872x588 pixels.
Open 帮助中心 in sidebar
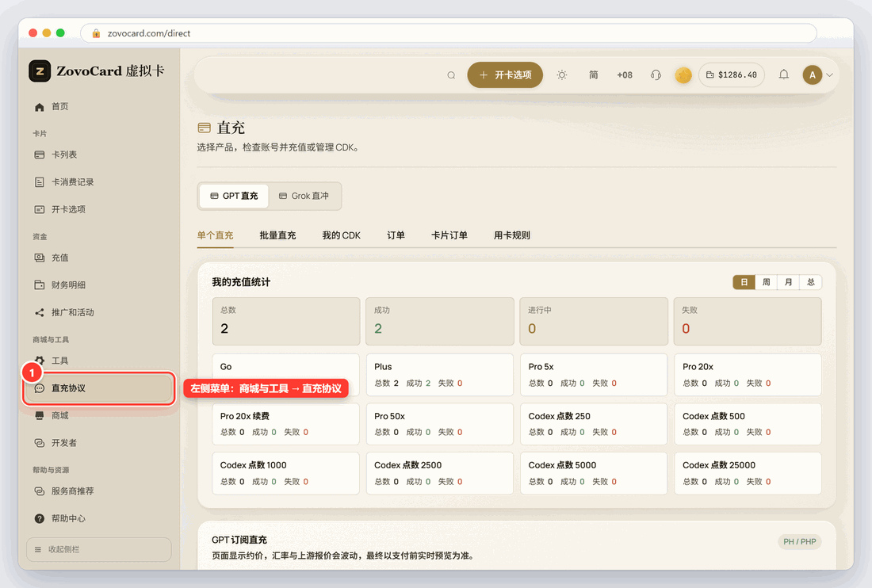[98, 518]
